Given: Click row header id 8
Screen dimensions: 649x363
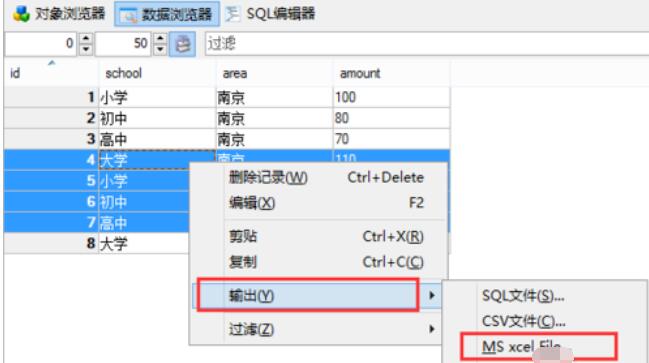Looking at the screenshot, I should pyautogui.click(x=51, y=243).
